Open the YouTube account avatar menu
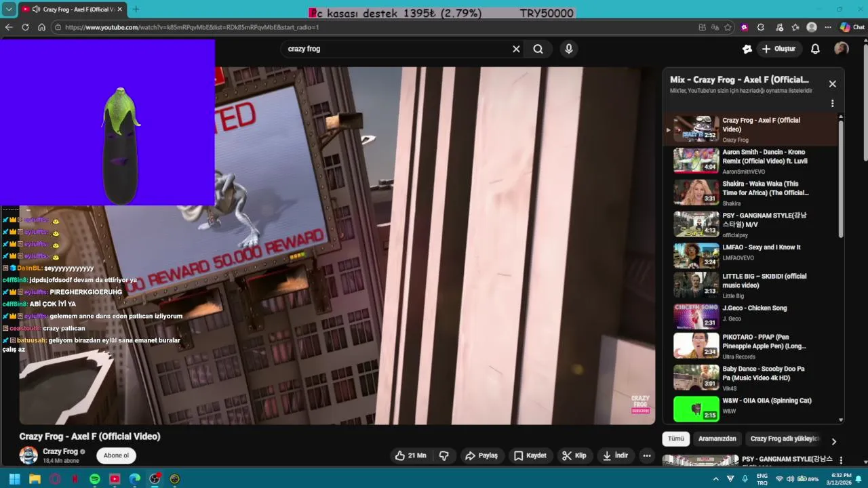 (x=842, y=49)
